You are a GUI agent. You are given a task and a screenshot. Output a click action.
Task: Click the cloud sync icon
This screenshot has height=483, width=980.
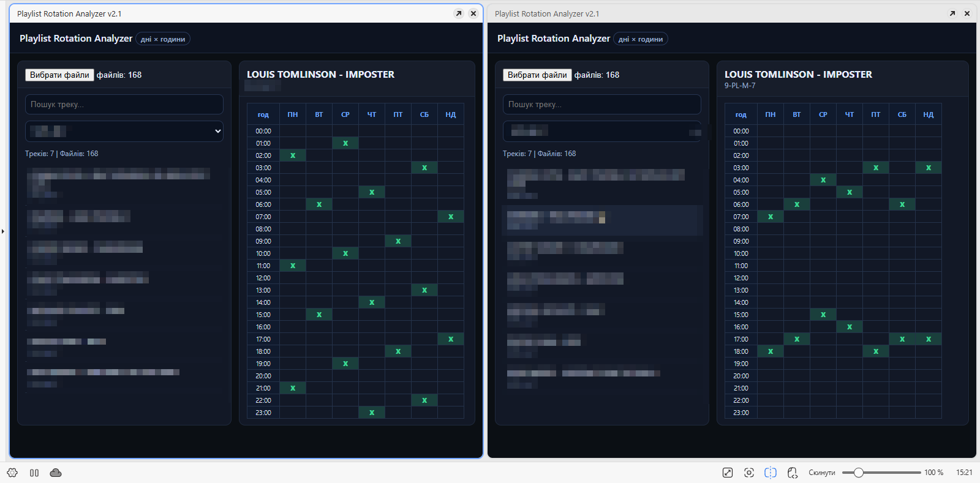pos(56,473)
